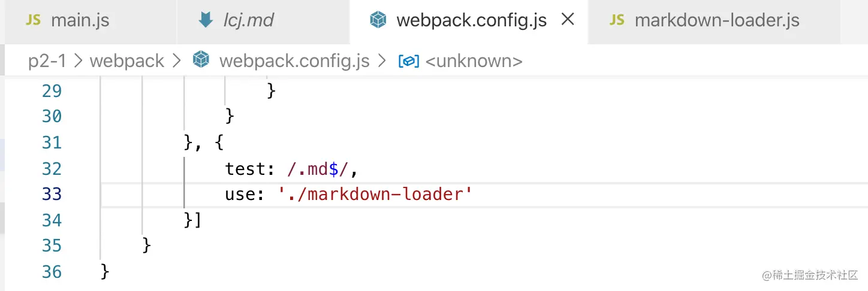Image resolution: width=868 pixels, height=291 pixels.
Task: Switch to the main.js tab
Action: (x=80, y=20)
